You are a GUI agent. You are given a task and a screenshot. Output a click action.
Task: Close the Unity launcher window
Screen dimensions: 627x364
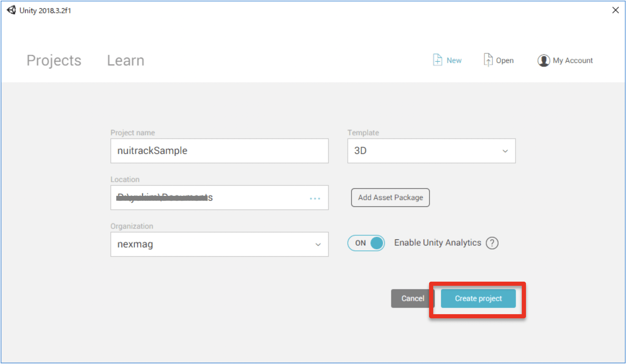(x=616, y=10)
